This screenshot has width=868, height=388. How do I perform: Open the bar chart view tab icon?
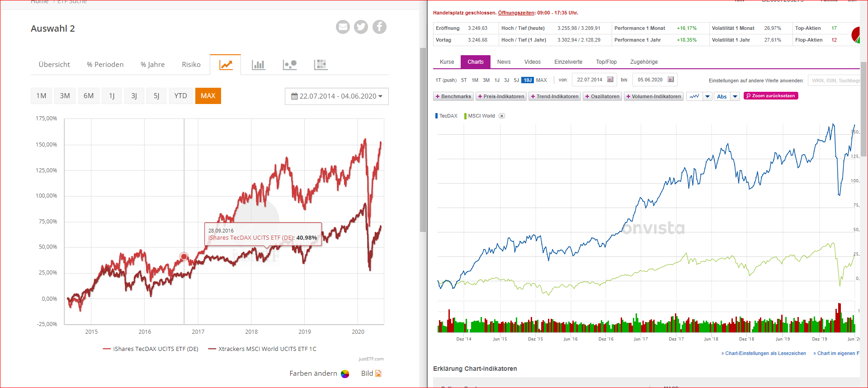[x=258, y=65]
